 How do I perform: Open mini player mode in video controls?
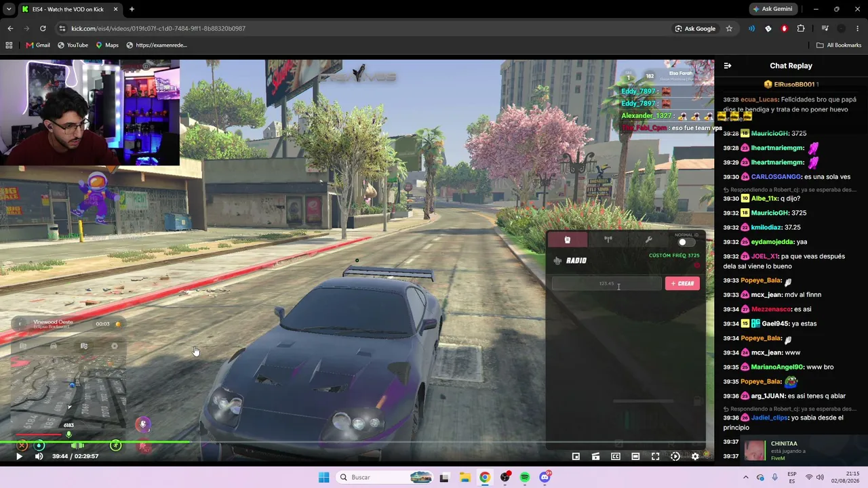tap(576, 456)
